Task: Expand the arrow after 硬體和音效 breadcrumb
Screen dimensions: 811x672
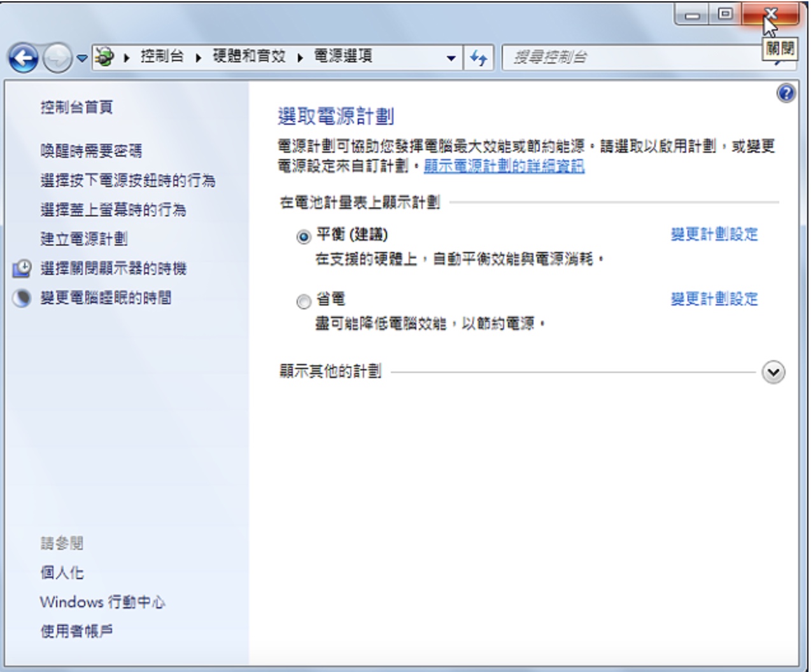Action: pos(300,58)
